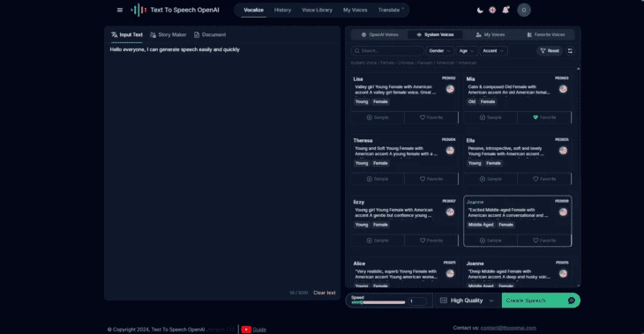Adjust the Speed slider
Viewport: 644px width, 334px height.
pyautogui.click(x=378, y=302)
